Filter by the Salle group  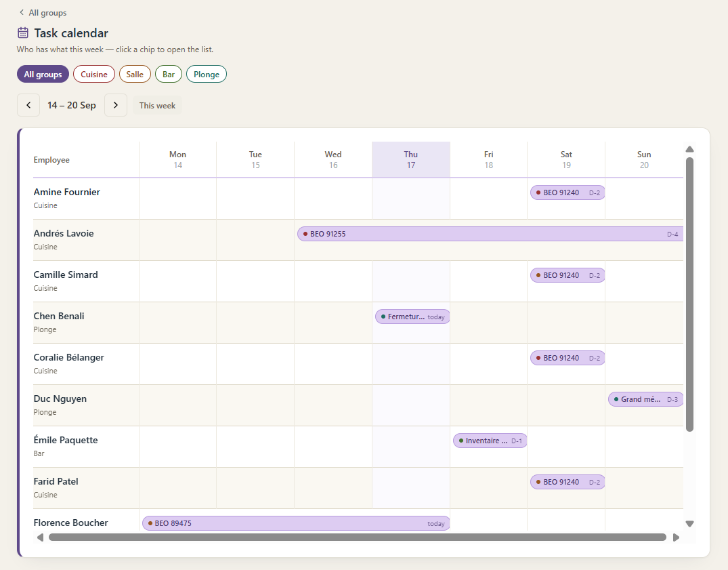135,75
